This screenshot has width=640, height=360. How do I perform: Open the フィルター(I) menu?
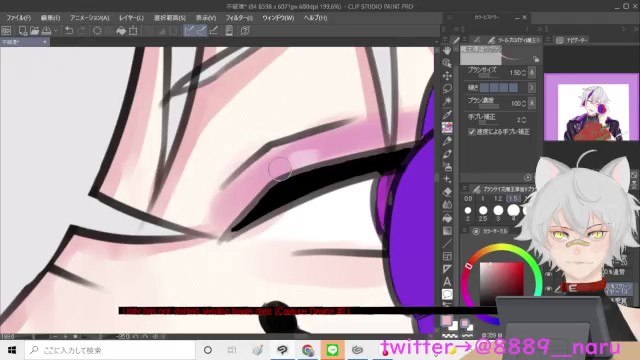coord(239,18)
